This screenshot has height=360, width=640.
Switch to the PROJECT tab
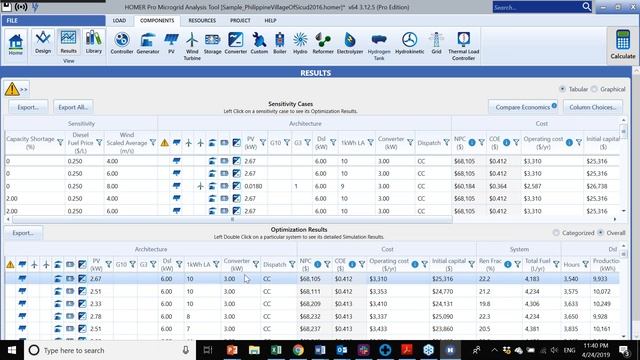click(240, 20)
